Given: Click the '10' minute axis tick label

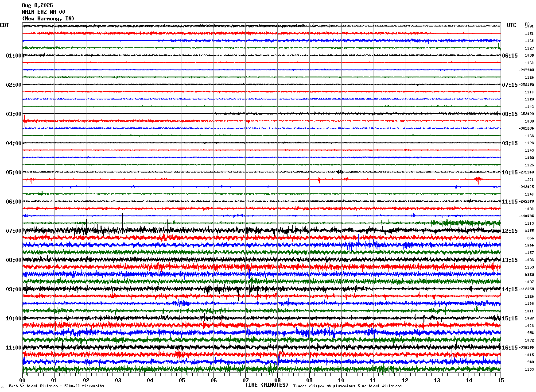Looking at the screenshot, I should 342,380.
